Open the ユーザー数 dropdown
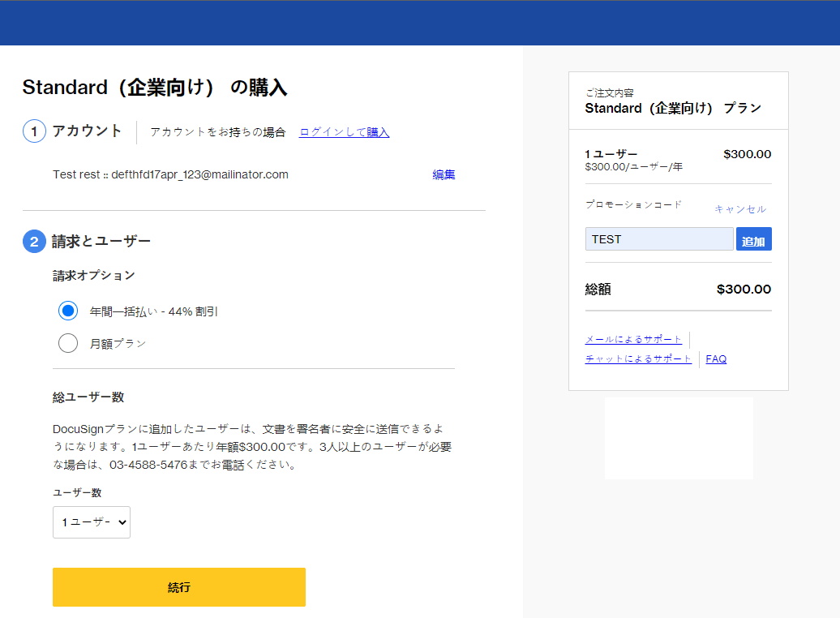Screen dimensions: 840x618 click(x=92, y=522)
